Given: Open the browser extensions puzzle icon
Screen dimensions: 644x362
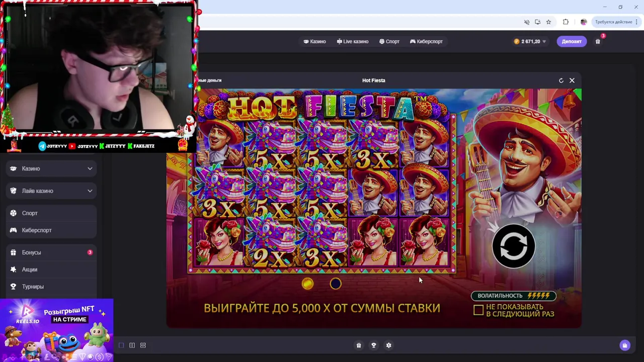Looking at the screenshot, I should tap(566, 22).
